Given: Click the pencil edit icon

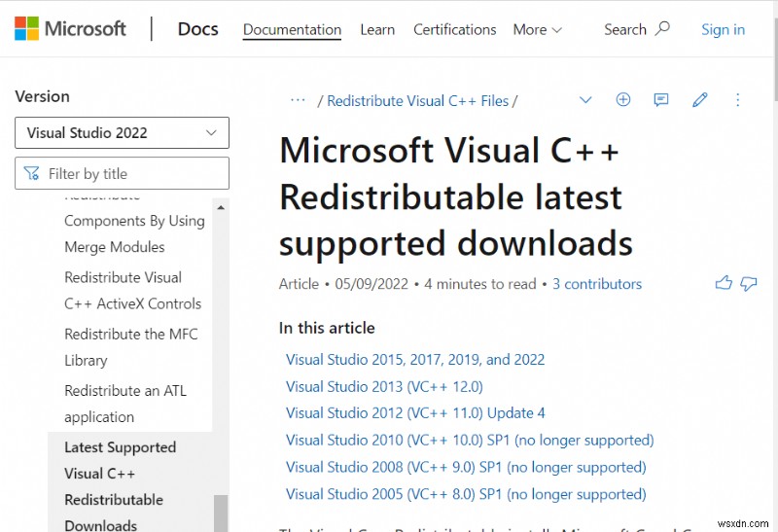Looking at the screenshot, I should (699, 100).
